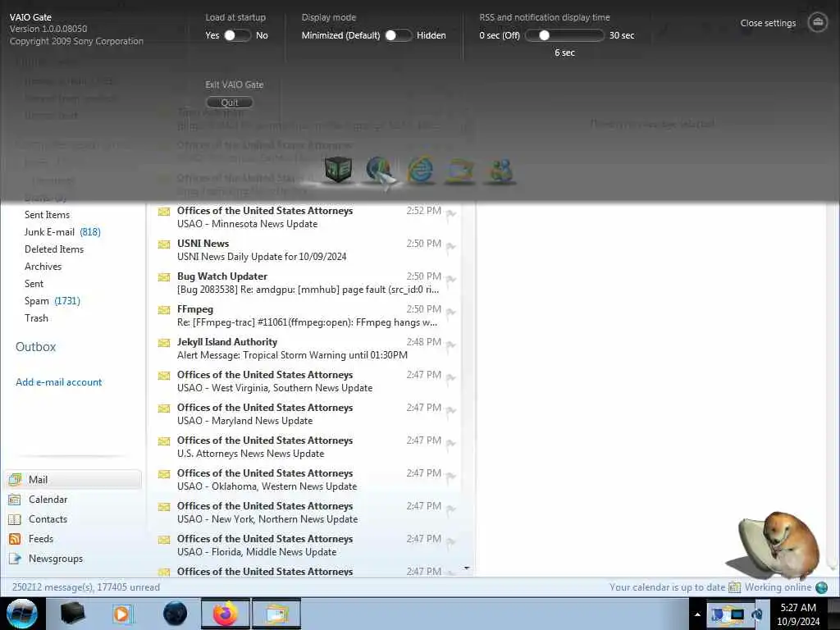Click the Newsgroups icon
840x630 pixels.
click(15, 559)
